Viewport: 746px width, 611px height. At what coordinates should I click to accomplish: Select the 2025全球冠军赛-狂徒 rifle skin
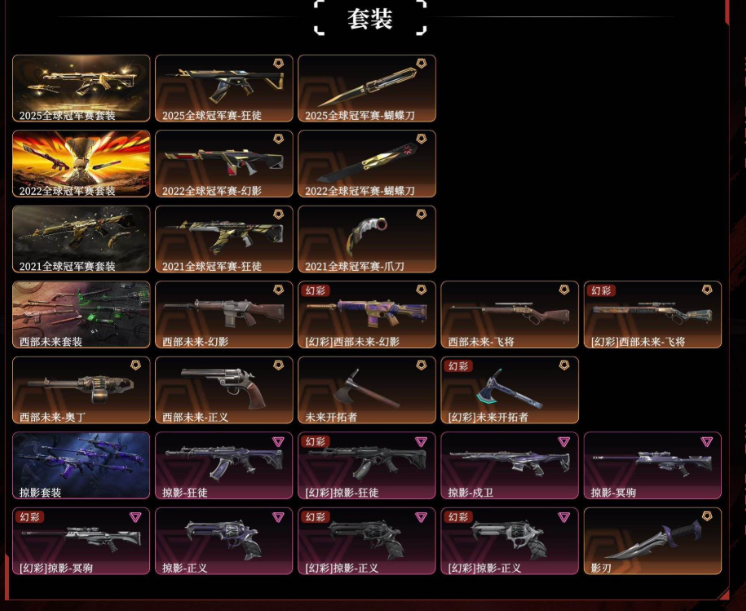tap(224, 89)
